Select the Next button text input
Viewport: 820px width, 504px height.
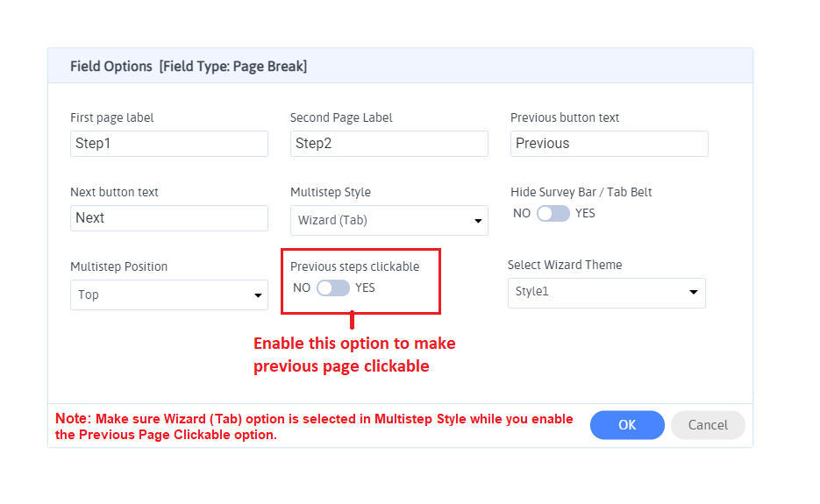coord(168,218)
